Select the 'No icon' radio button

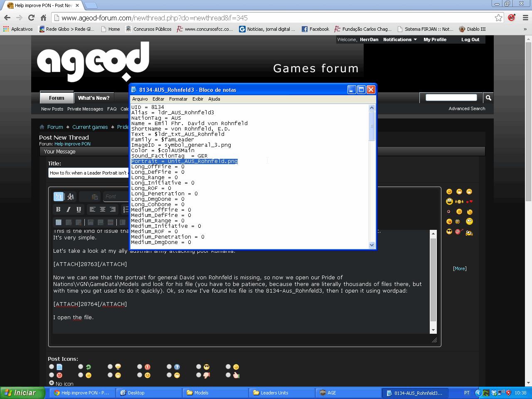[52, 383]
